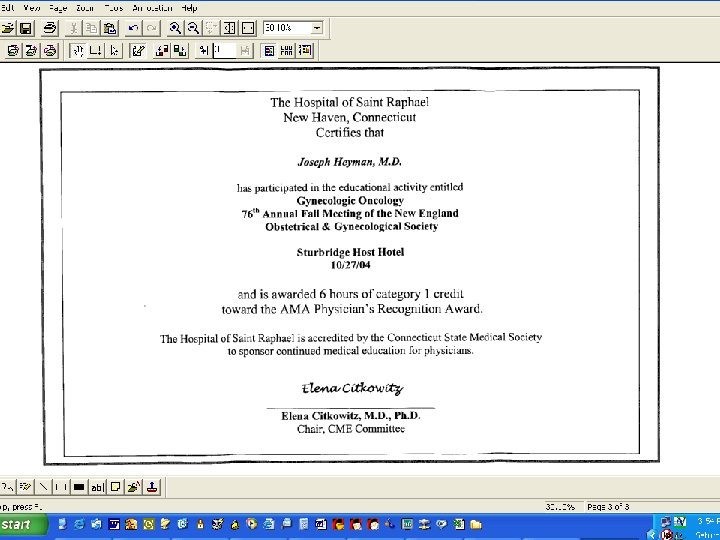Fit image to width icon
720x540 pixels.
point(248,28)
